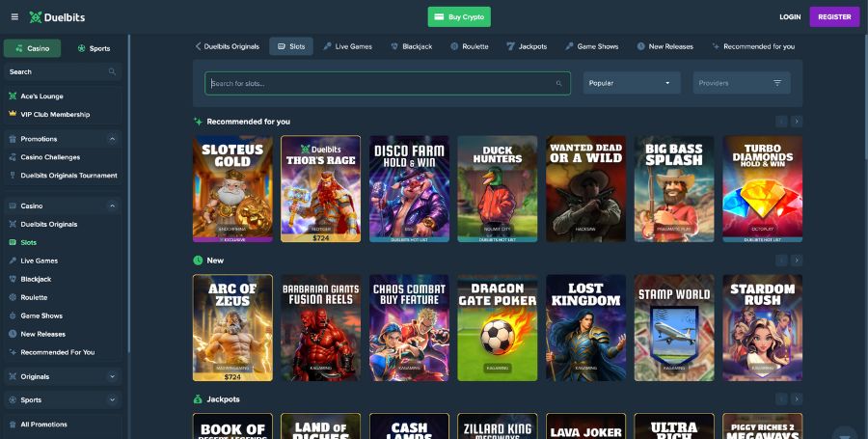Select the Roulette top tab
The image size is (868, 439).
[x=470, y=46]
